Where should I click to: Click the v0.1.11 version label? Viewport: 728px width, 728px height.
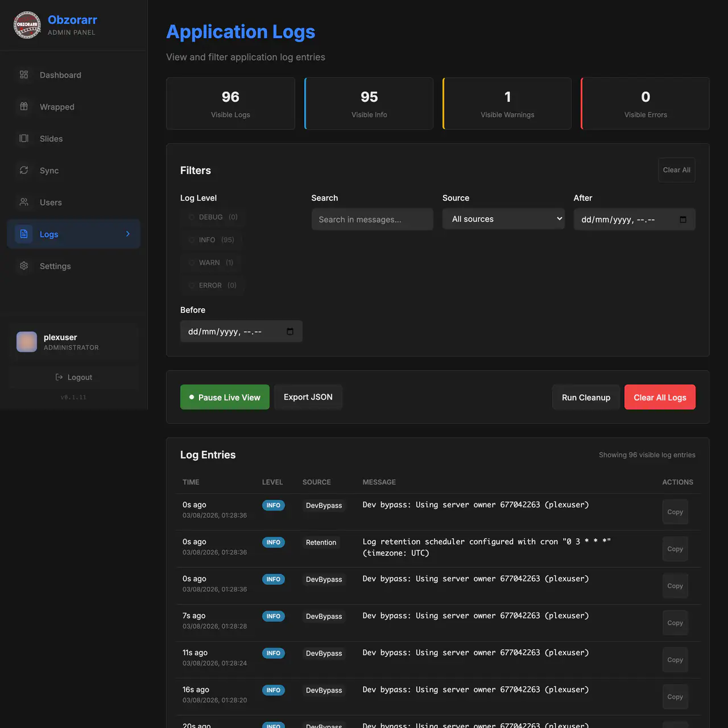(x=73, y=398)
